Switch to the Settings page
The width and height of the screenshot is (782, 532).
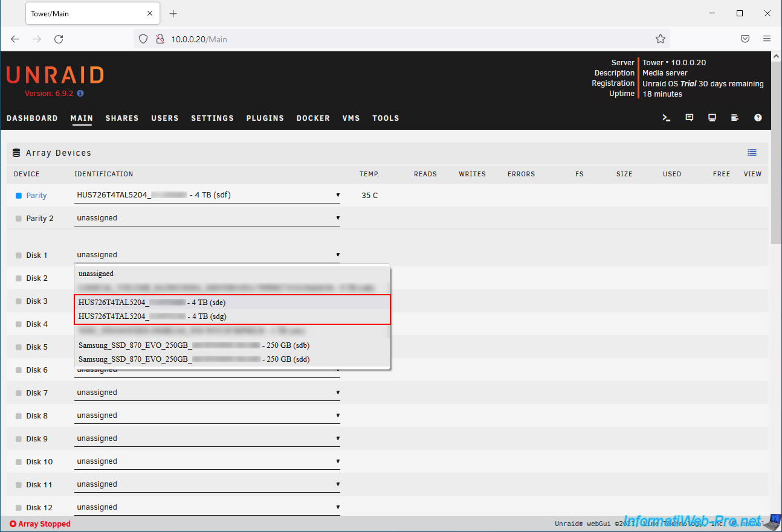[x=212, y=118]
